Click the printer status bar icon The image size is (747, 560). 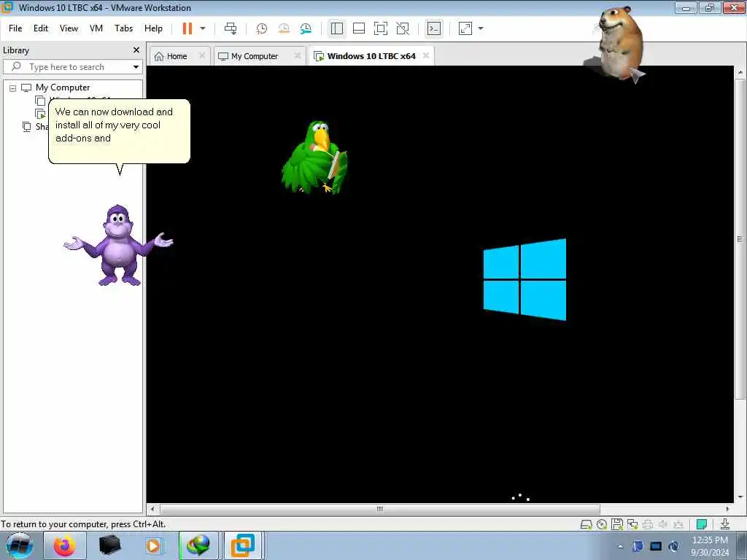648,524
